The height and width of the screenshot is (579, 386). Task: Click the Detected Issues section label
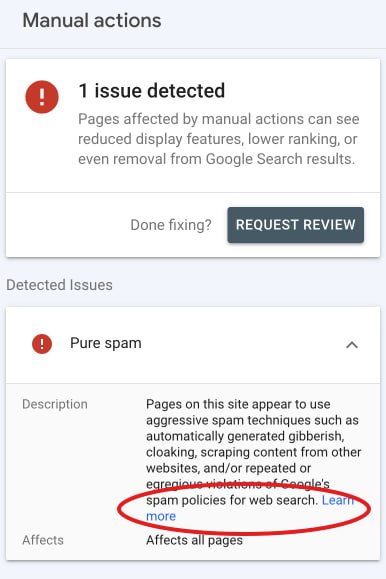pos(59,285)
